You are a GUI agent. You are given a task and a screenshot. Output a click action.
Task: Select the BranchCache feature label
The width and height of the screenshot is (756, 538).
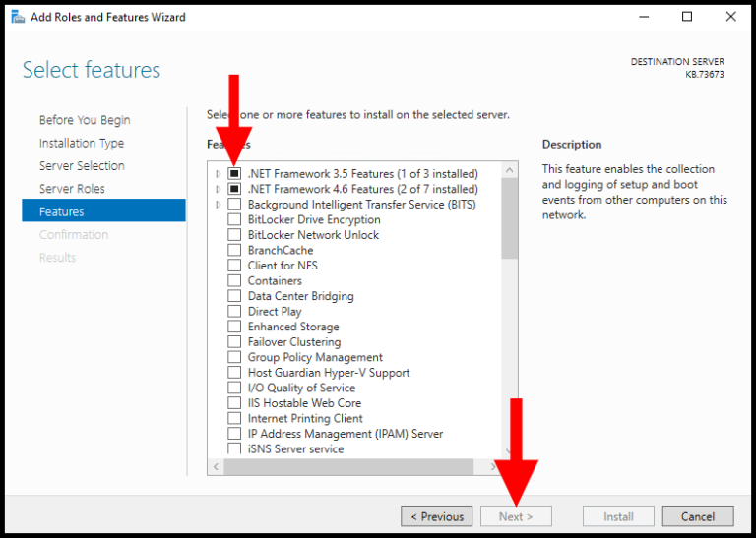281,250
